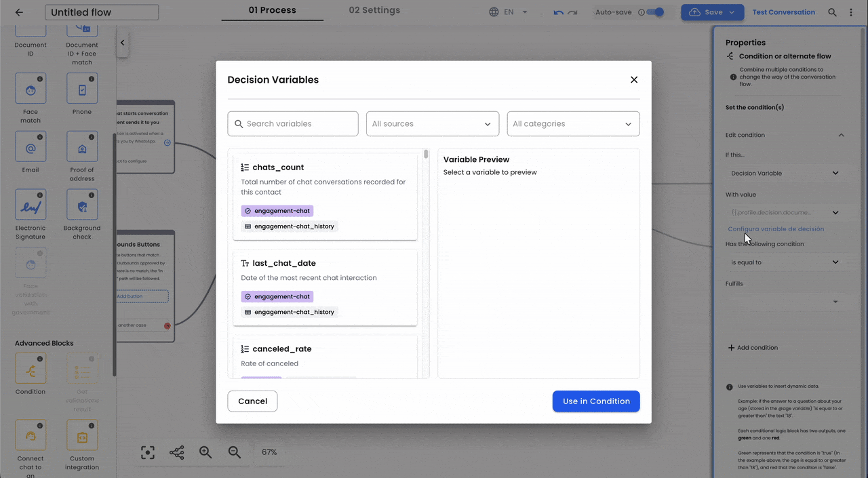The image size is (868, 478).
Task: Switch to the Settings tab
Action: 374,10
